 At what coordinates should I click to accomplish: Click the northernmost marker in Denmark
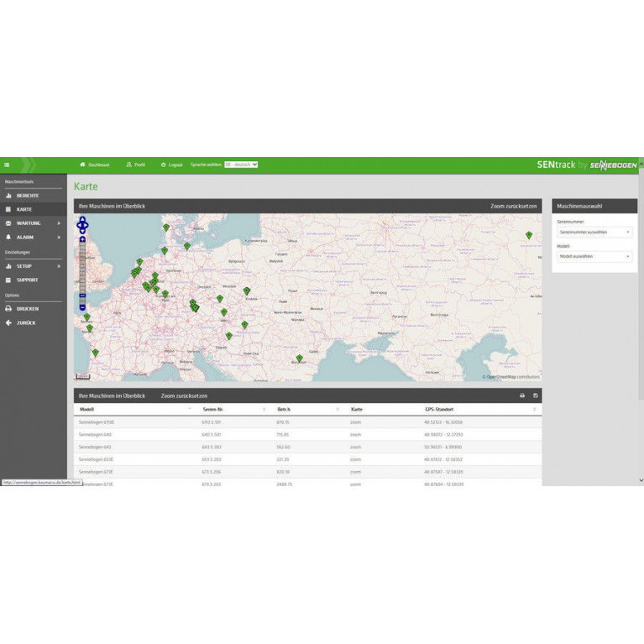tap(166, 228)
